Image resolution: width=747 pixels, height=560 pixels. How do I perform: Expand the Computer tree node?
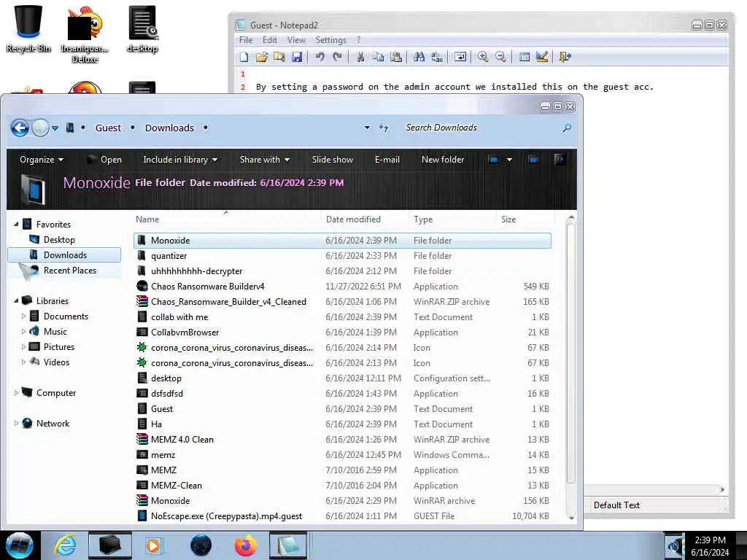click(16, 392)
